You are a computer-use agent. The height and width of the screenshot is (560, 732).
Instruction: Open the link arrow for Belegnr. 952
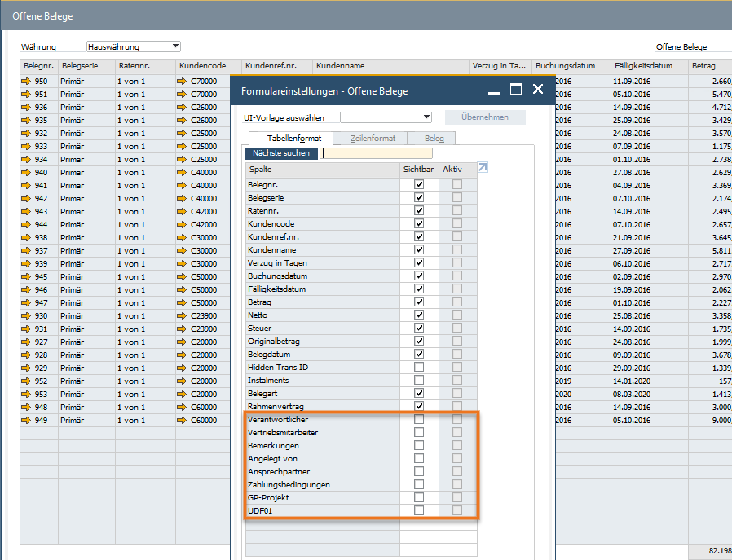26,381
